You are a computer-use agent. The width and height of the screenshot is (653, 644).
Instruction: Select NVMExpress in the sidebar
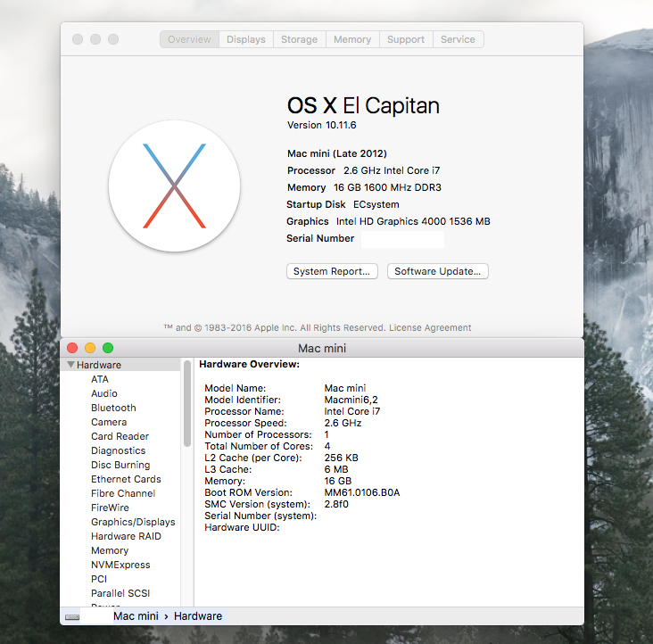(x=120, y=565)
